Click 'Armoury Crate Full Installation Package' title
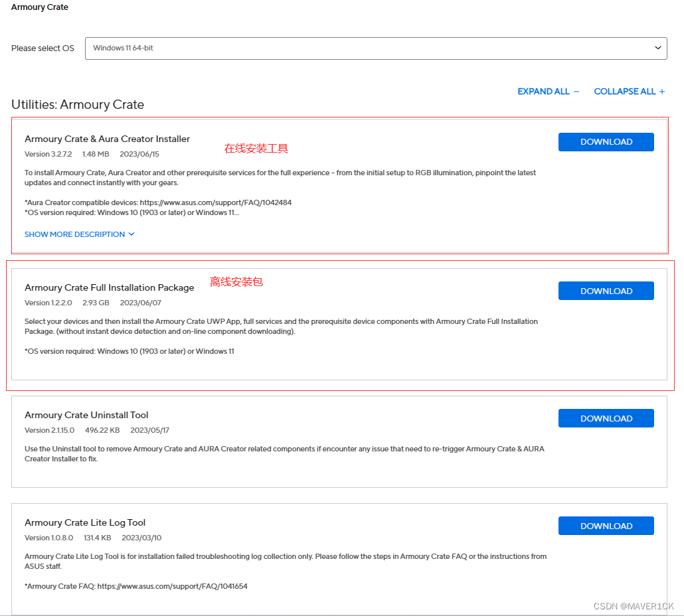Image resolution: width=684 pixels, height=616 pixels. tap(110, 287)
